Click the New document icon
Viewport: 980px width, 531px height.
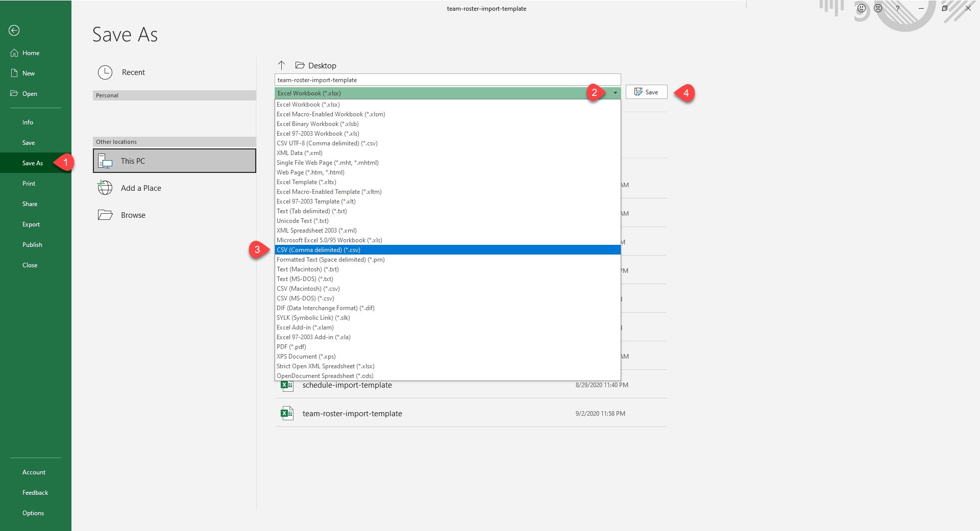(x=14, y=73)
